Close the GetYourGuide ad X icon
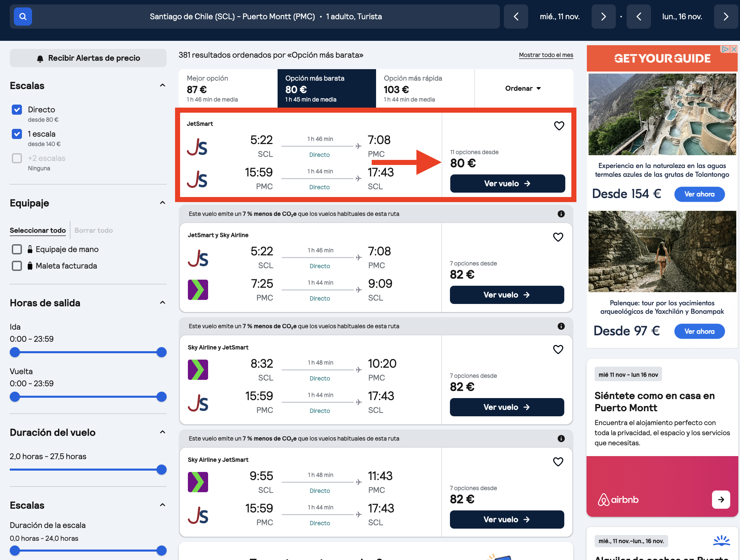 [734, 49]
